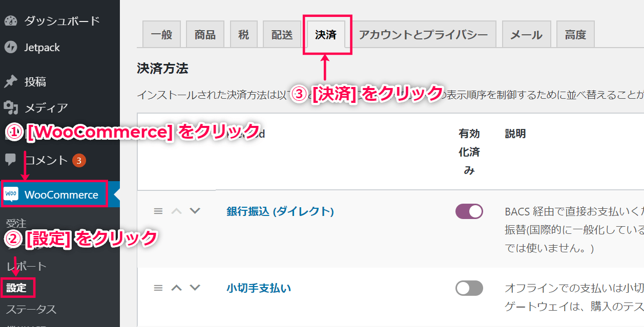Move 小切手支払い up with chevron arrow
644x327 pixels.
[x=176, y=288]
